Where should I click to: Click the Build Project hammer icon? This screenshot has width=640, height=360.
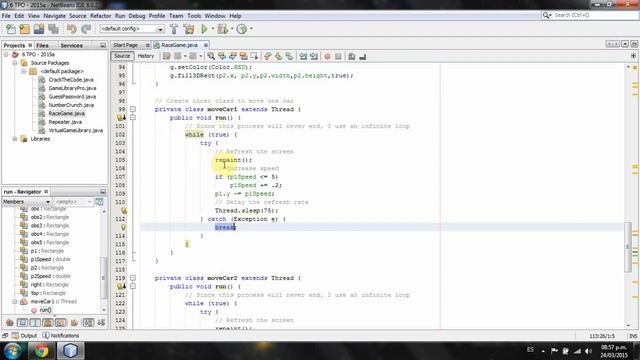(x=174, y=29)
